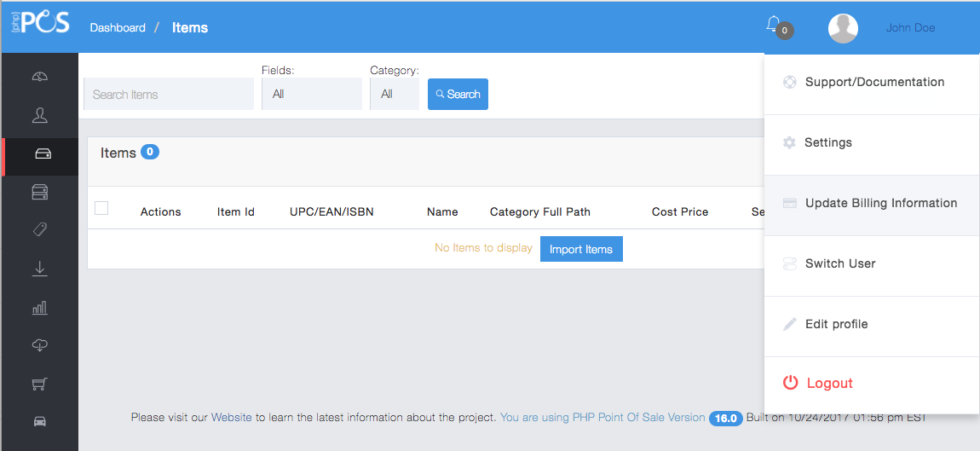Select Update Billing Information menu entry
Screen dimensions: 980x451
coord(880,204)
